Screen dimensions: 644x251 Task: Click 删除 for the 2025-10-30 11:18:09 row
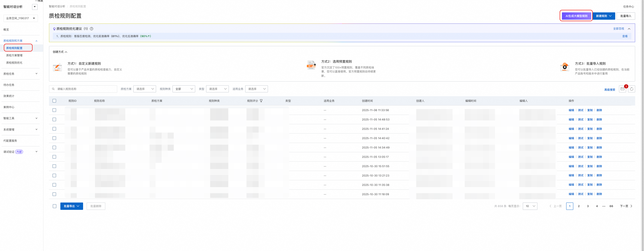599,194
